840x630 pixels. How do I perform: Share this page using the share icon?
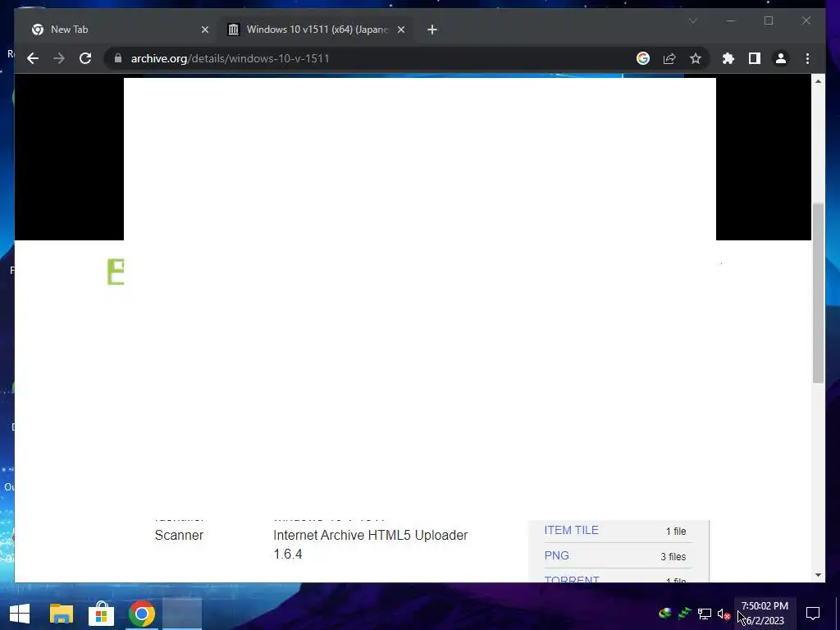click(669, 58)
